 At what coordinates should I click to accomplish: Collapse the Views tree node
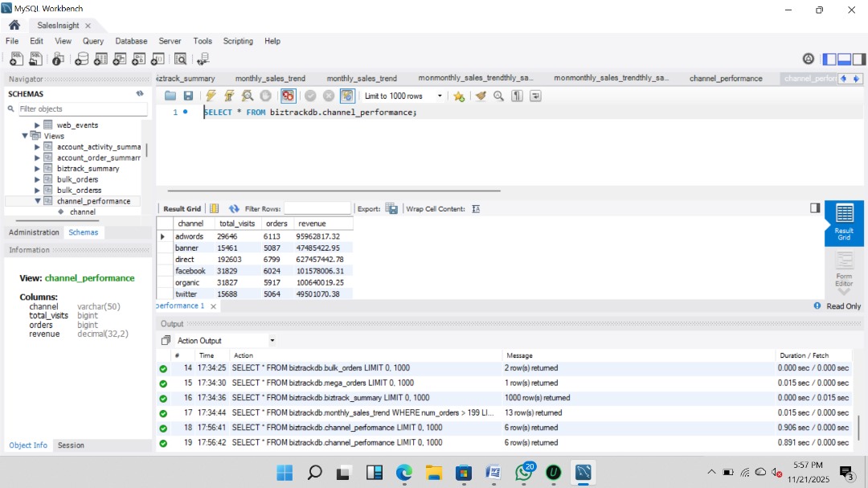(x=25, y=136)
